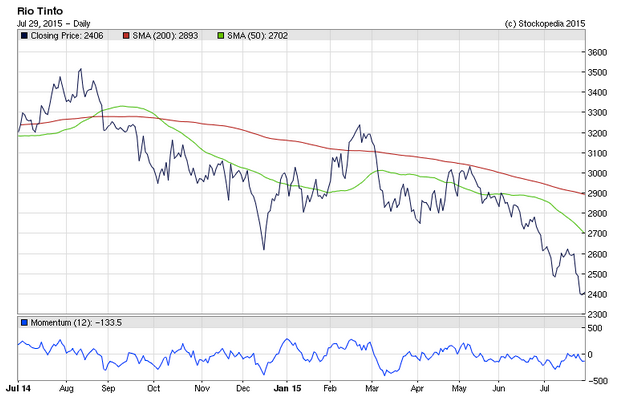Image resolution: width=623 pixels, height=410 pixels.
Task: Click the 'Jan 15' date axis label
Action: tap(287, 388)
